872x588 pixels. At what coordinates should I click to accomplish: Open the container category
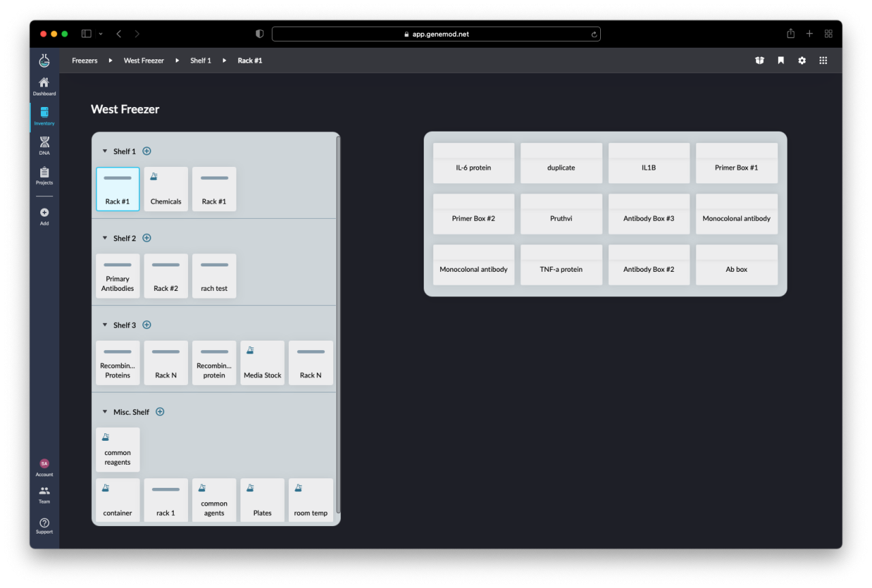pos(118,501)
